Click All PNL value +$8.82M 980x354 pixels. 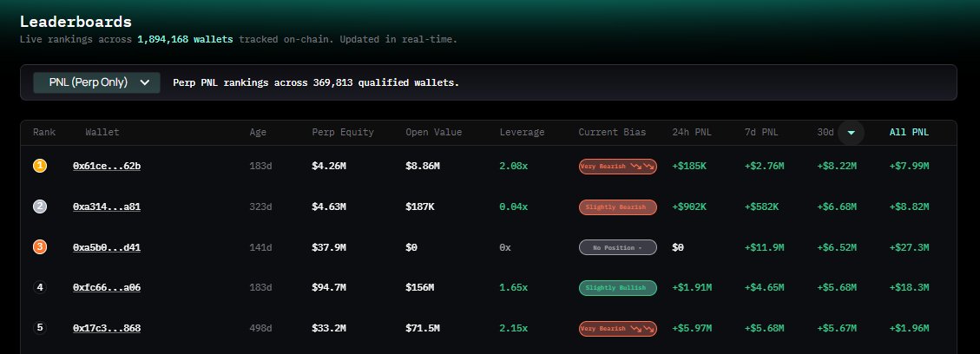(x=910, y=206)
